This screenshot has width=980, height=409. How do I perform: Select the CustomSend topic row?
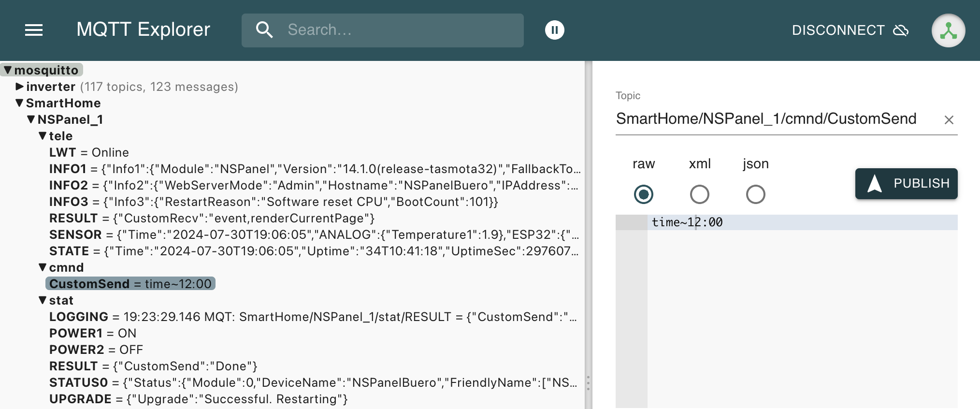(x=130, y=284)
